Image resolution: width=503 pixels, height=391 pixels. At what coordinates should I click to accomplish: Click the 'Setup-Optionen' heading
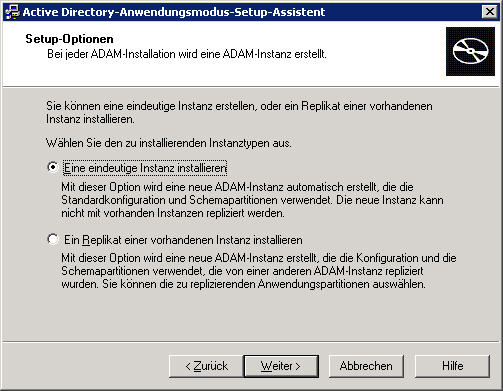(69, 39)
